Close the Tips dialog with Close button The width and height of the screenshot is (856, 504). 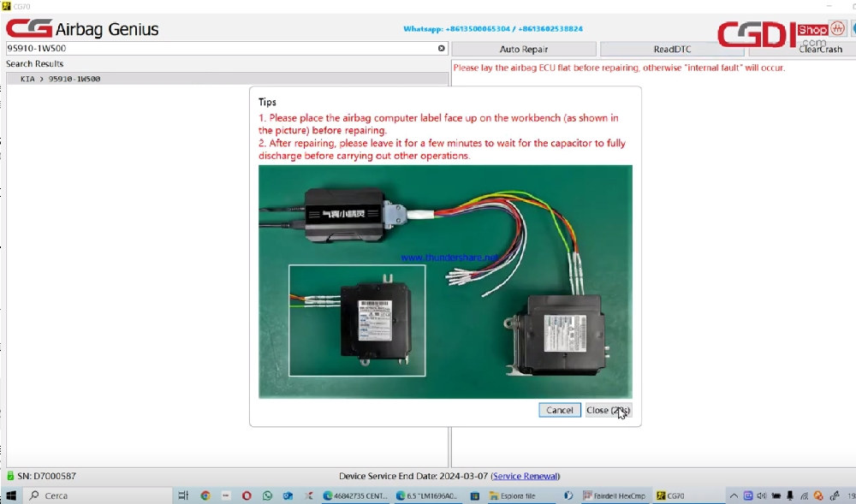(x=608, y=410)
